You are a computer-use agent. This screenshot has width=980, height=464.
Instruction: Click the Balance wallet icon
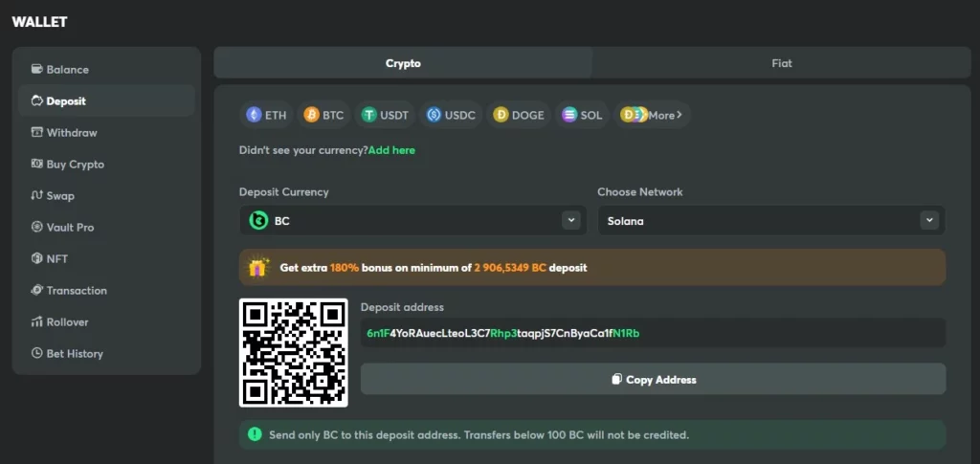pos(37,69)
